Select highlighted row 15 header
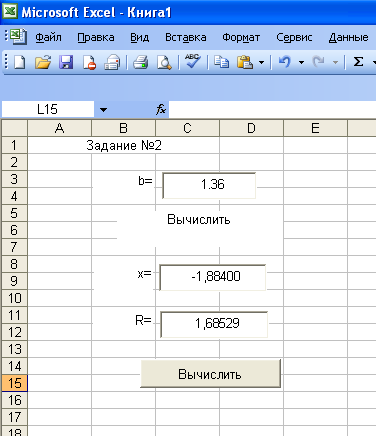This screenshot has height=436, width=376. 14,383
